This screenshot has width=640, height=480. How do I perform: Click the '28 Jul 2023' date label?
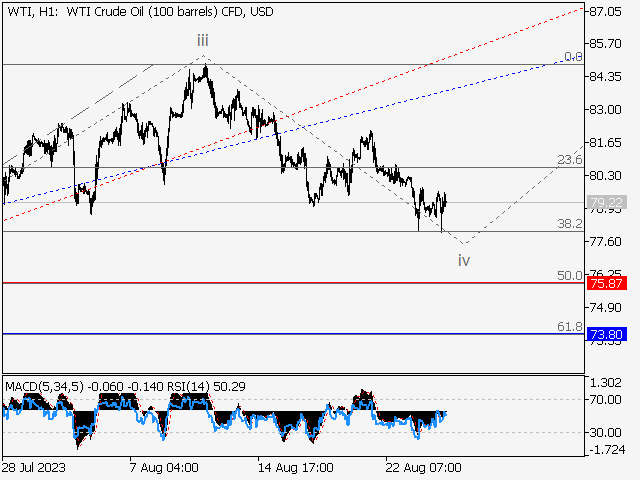tap(33, 467)
